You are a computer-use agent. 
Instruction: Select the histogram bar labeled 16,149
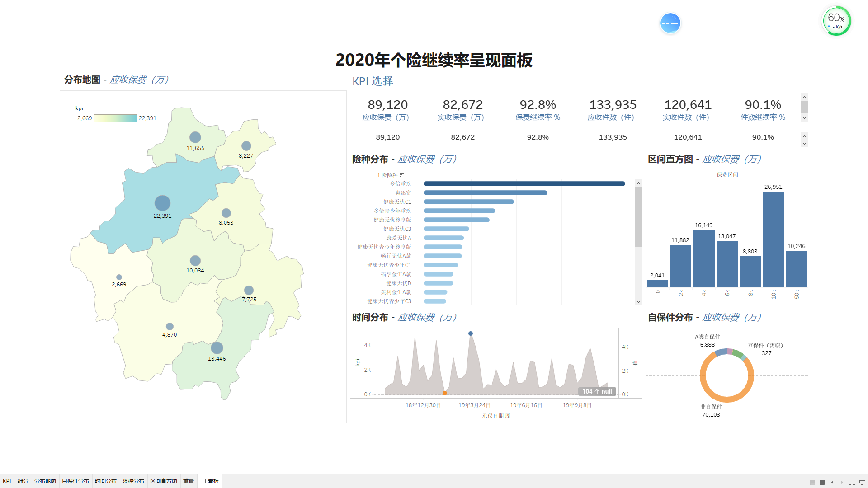pyautogui.click(x=704, y=258)
